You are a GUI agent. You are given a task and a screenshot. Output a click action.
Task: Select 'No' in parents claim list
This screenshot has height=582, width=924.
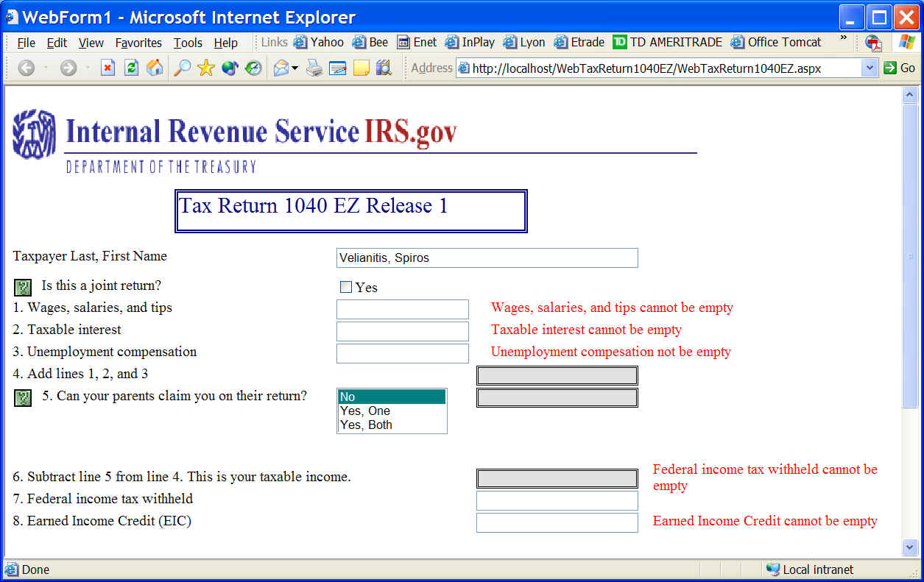coord(392,397)
